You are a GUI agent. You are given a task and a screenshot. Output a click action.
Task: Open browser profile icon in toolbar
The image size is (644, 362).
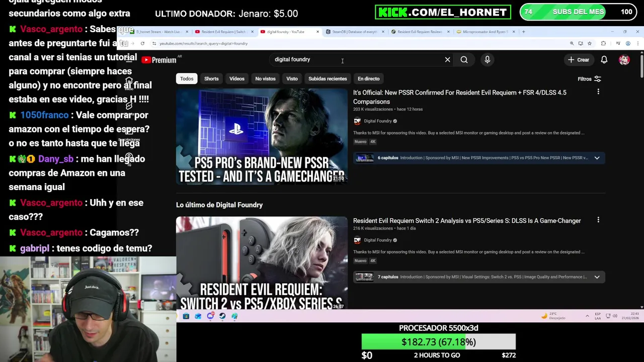click(x=628, y=43)
